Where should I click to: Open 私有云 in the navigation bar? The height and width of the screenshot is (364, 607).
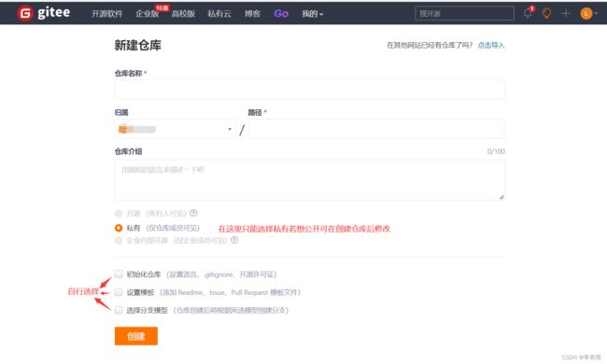click(x=219, y=14)
